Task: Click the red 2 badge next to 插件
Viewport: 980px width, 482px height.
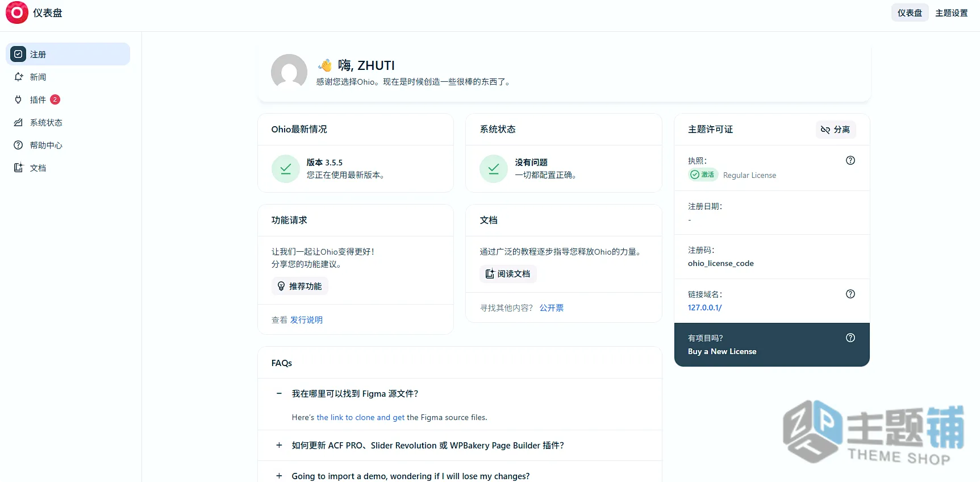Action: click(x=55, y=99)
